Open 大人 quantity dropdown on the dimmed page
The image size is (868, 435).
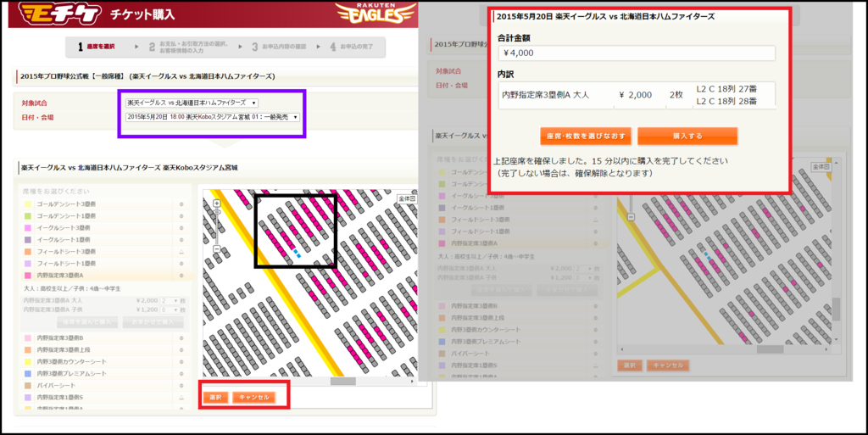click(583, 269)
